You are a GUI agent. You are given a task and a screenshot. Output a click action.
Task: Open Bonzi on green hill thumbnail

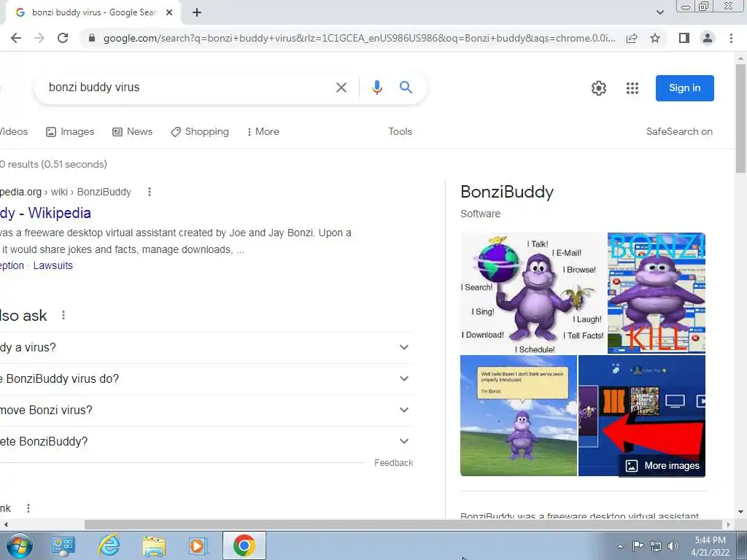[519, 415]
